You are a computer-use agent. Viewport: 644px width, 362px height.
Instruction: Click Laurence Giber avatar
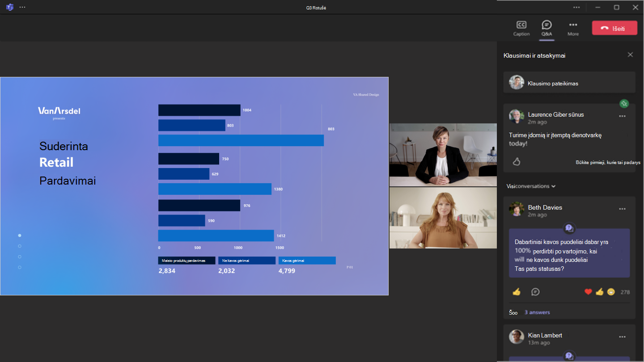tap(517, 117)
